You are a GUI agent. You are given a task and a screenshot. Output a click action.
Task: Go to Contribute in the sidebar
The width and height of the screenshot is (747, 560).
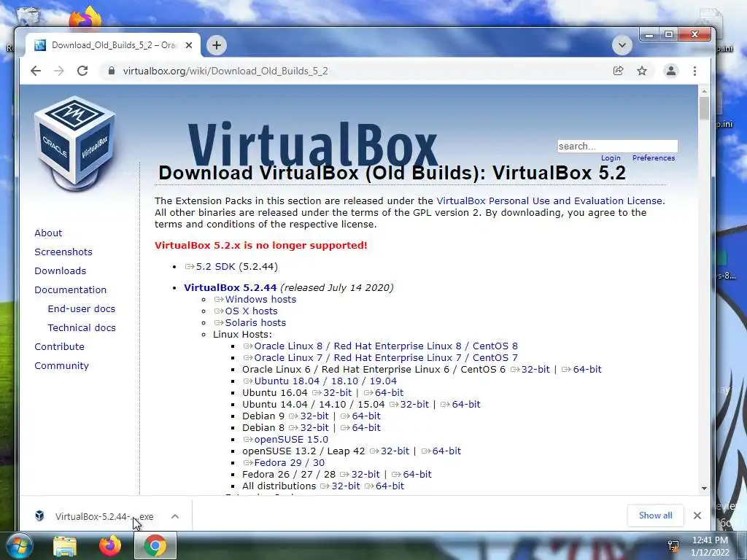pyautogui.click(x=59, y=346)
